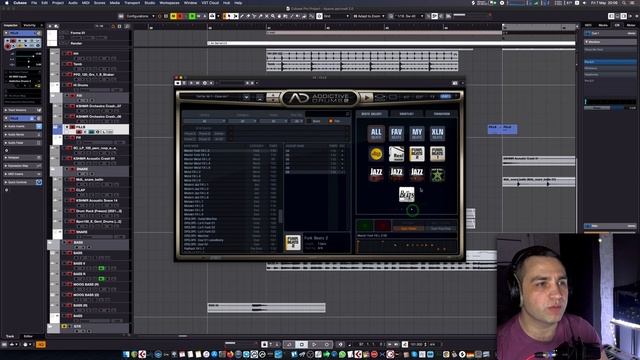Select the MY beats library filter
This screenshot has height=360, width=640.
tap(417, 133)
